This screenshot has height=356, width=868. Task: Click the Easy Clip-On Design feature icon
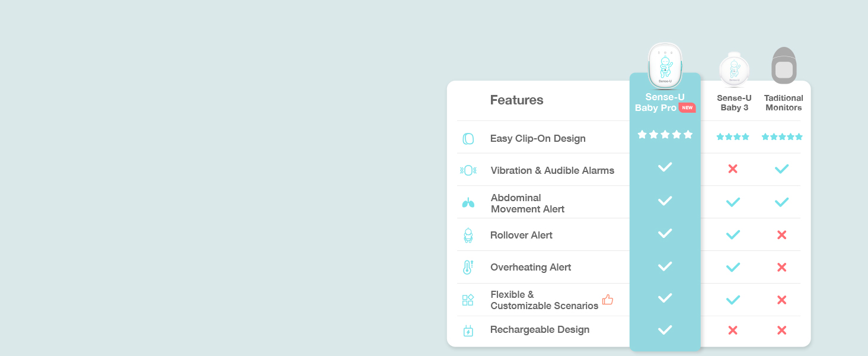coord(468,139)
